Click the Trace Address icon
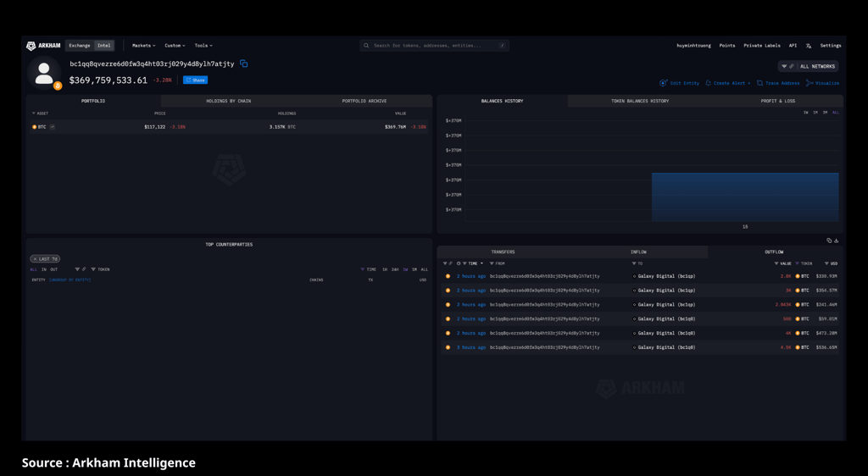Screen dimensions: 868x476 (x=759, y=83)
